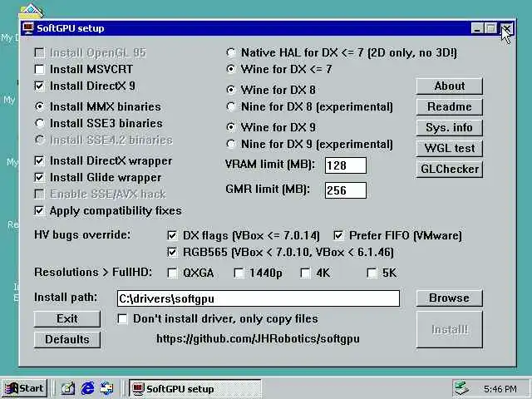
Task: Click the SoftGPU title bar icon
Action: (27, 28)
